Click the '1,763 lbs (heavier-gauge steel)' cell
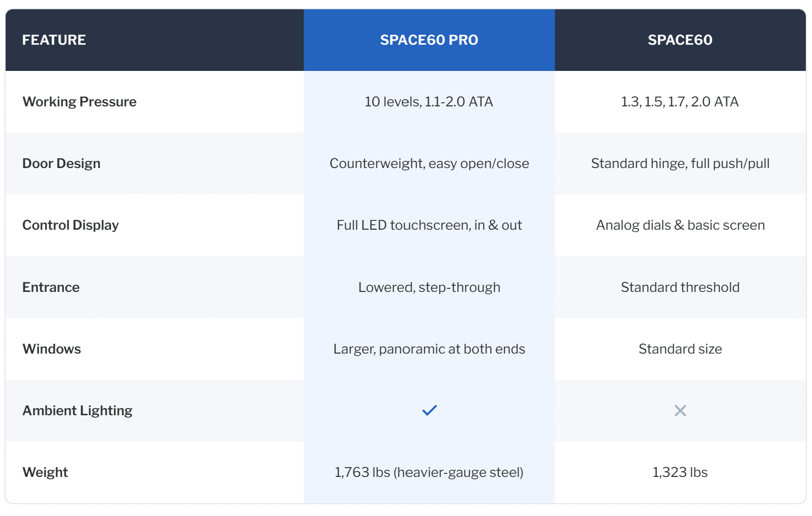 pyautogui.click(x=429, y=472)
